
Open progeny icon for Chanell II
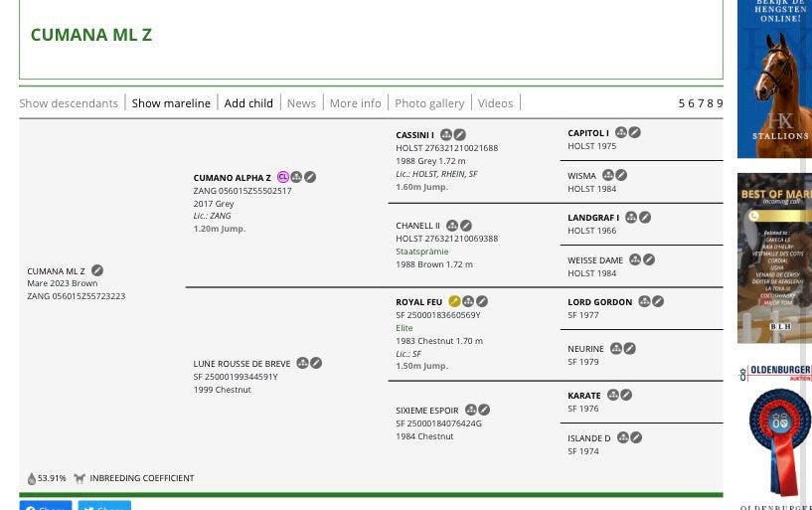point(452,226)
